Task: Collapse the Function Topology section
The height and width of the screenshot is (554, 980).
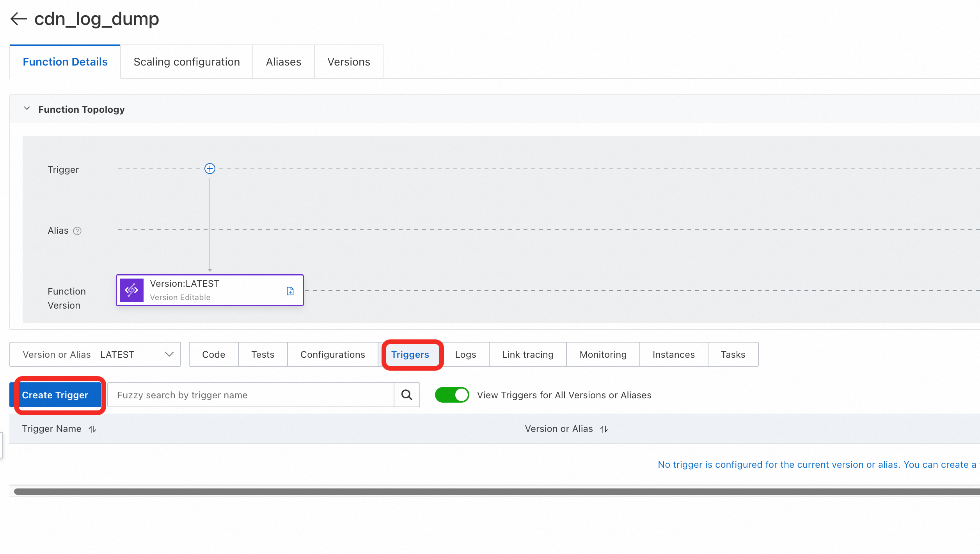Action: coord(27,109)
